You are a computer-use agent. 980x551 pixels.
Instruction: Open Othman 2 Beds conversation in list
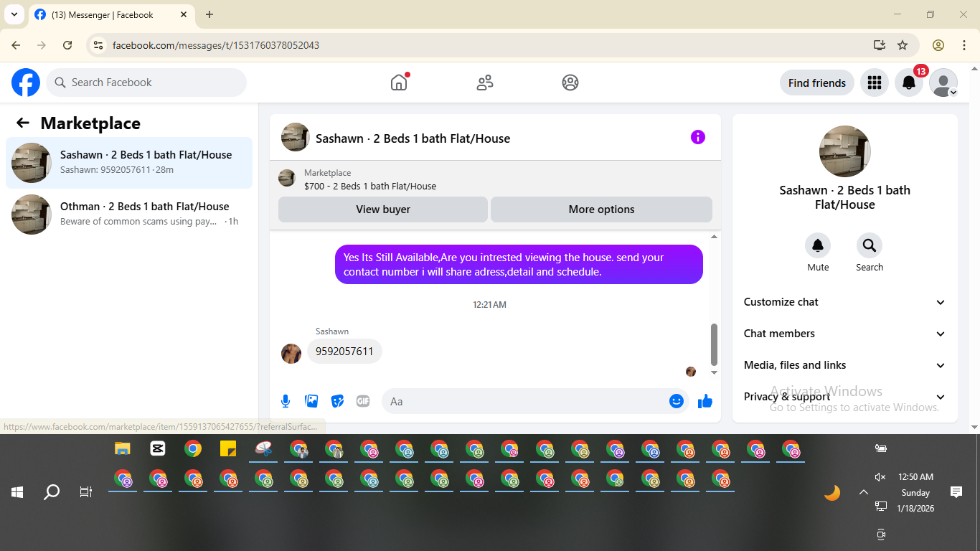coord(129,215)
